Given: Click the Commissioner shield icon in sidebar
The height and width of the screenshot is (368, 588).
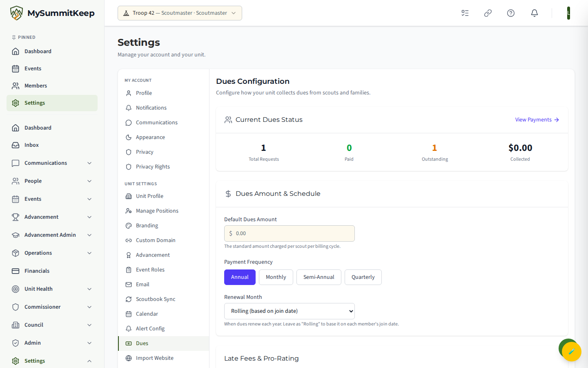Looking at the screenshot, I should 16,307.
